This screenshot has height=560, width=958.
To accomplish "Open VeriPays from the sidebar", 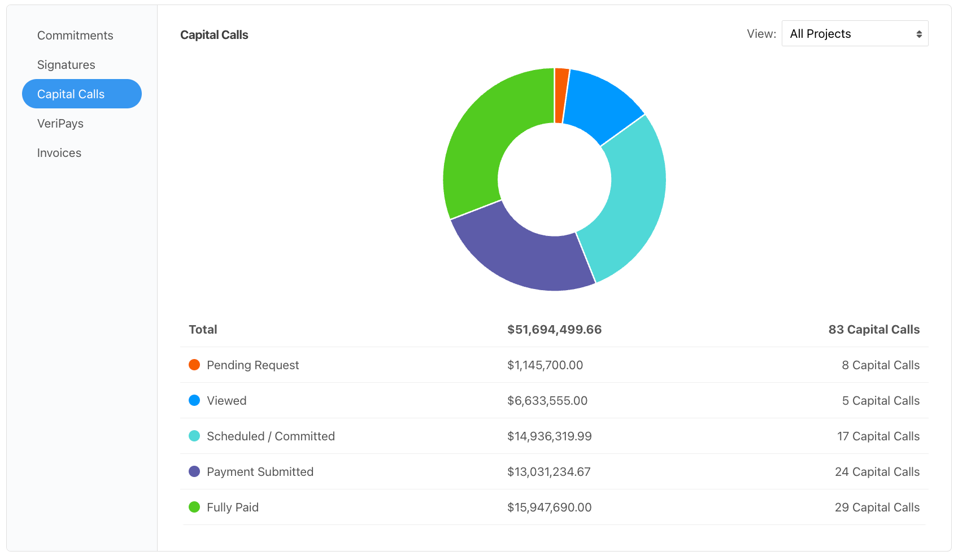I will (60, 124).
